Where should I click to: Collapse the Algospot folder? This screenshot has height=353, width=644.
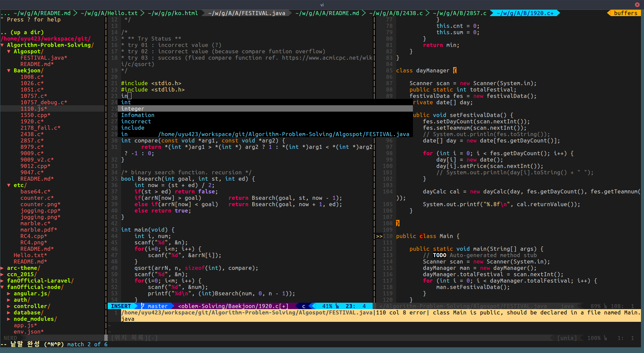(x=9, y=51)
